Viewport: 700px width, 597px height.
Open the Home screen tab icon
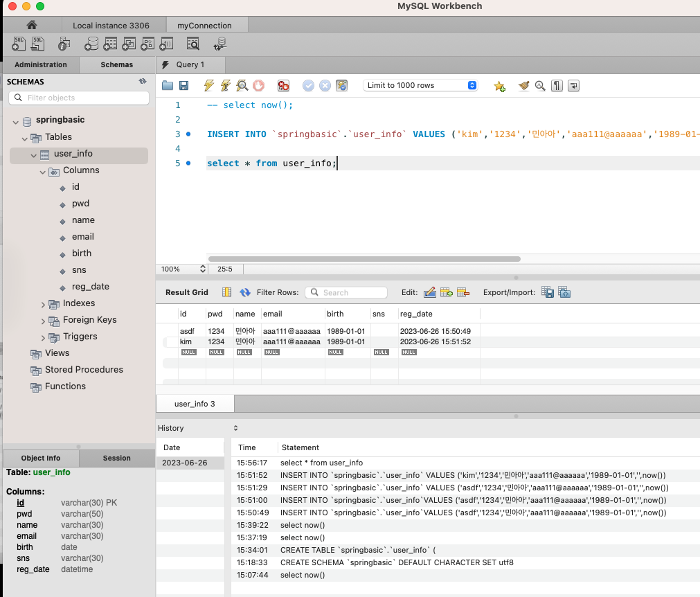click(32, 25)
